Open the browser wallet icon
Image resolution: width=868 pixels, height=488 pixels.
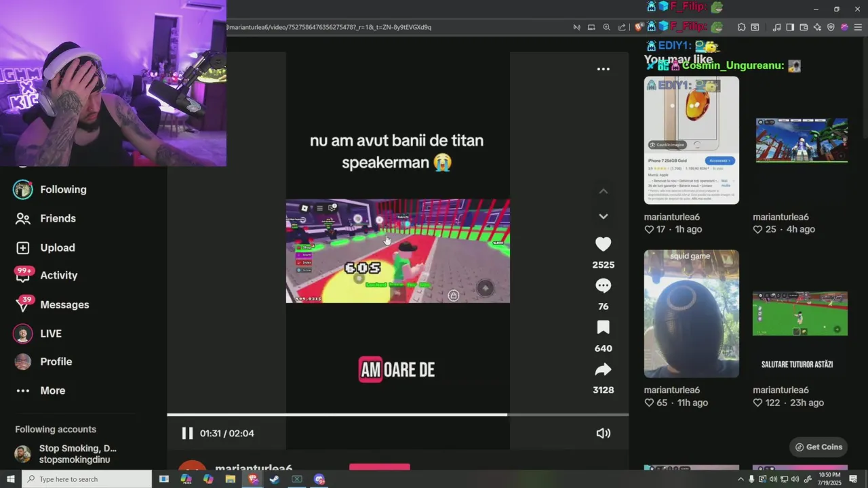(x=804, y=27)
